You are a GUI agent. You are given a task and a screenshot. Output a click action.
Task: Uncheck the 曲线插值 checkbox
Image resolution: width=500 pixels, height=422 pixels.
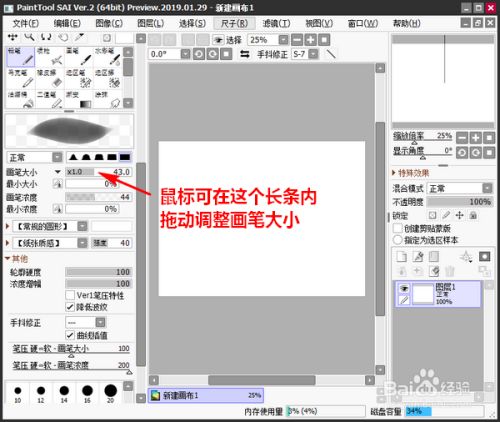tap(70, 335)
